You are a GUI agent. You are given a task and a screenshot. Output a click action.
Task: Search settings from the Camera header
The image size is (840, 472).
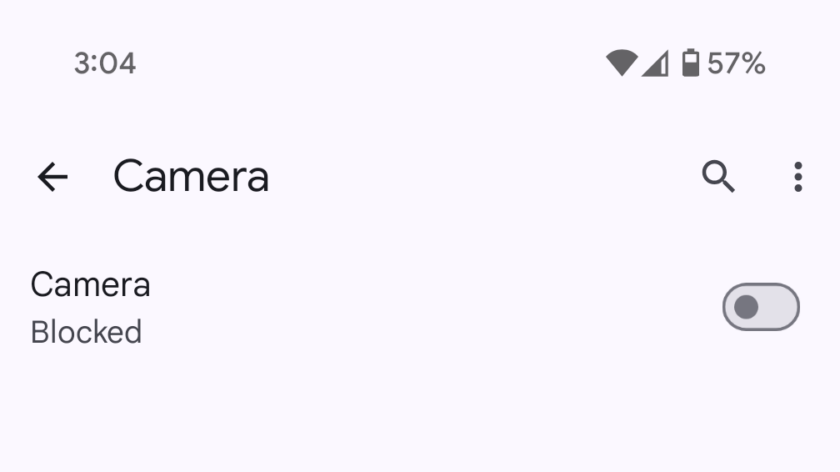[x=718, y=177]
